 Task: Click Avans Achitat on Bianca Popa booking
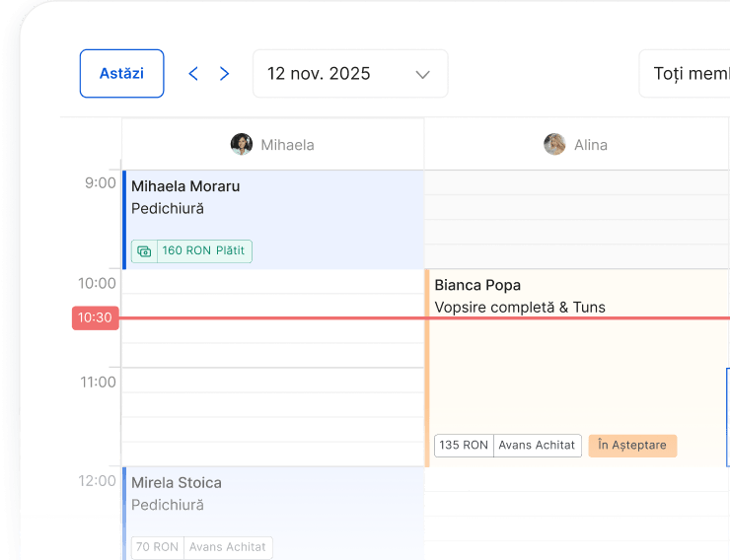point(538,446)
